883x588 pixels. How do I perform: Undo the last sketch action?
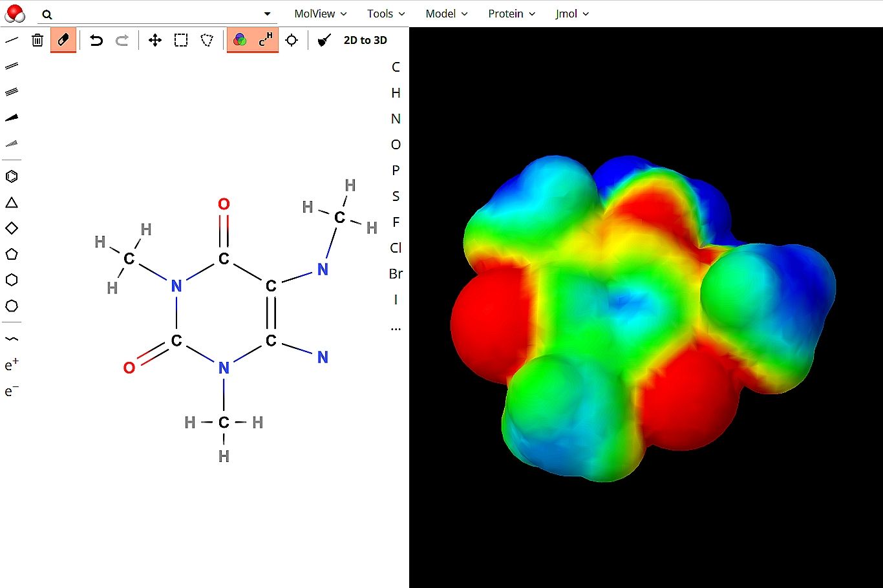click(x=96, y=40)
